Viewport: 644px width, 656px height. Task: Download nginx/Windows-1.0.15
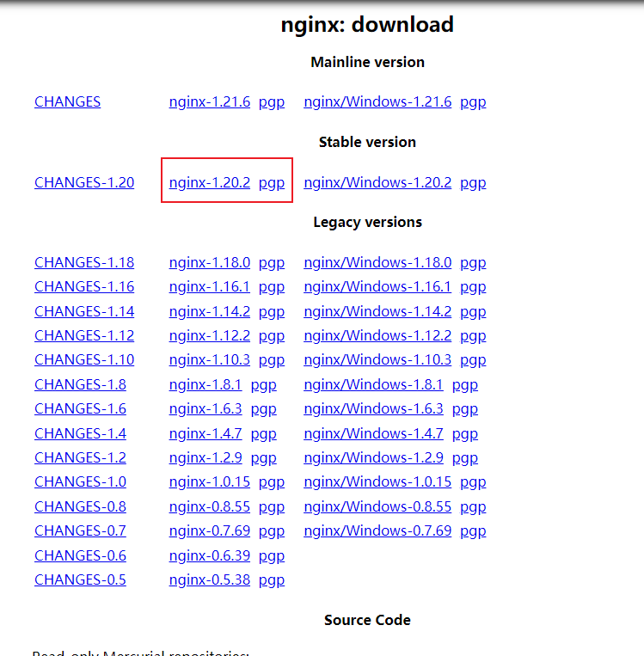pyautogui.click(x=377, y=482)
